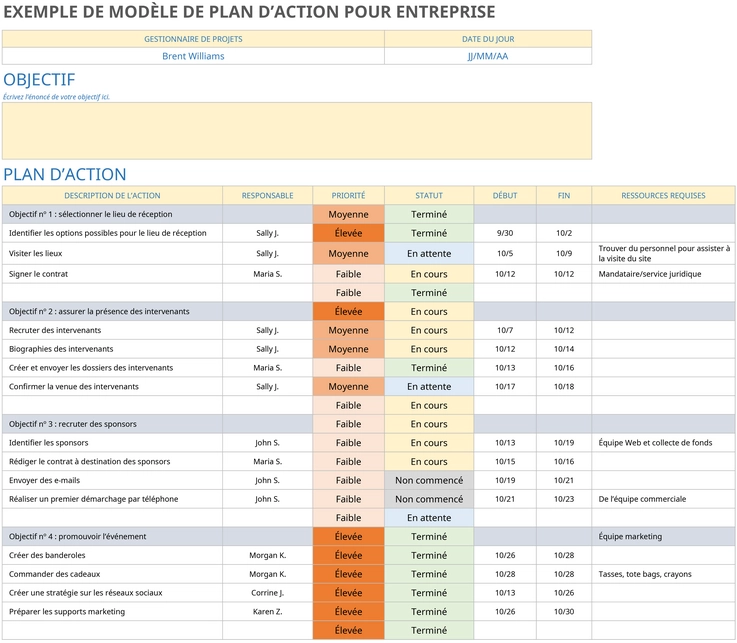
Task: Click Moyenne priority for 'Visiter les lieux'
Action: [348, 253]
